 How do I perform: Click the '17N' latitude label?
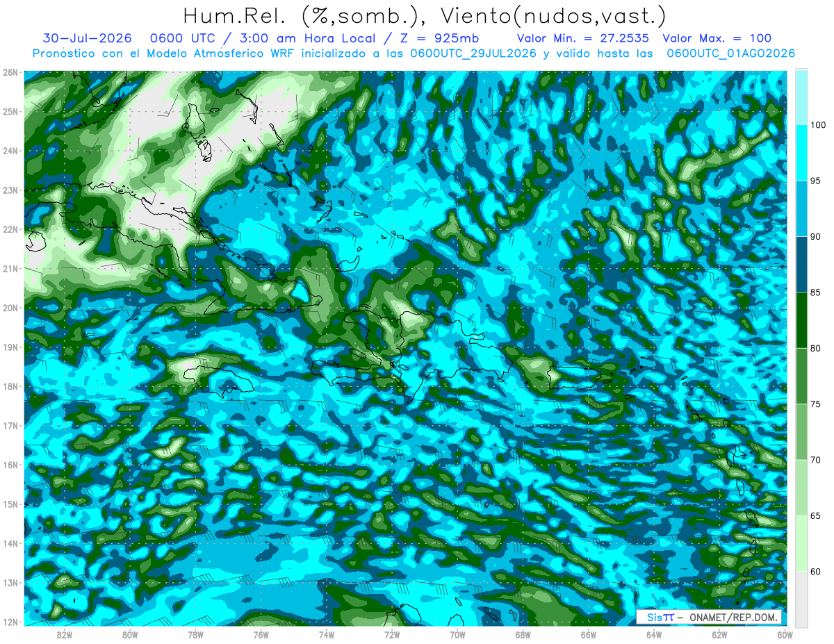click(x=10, y=425)
